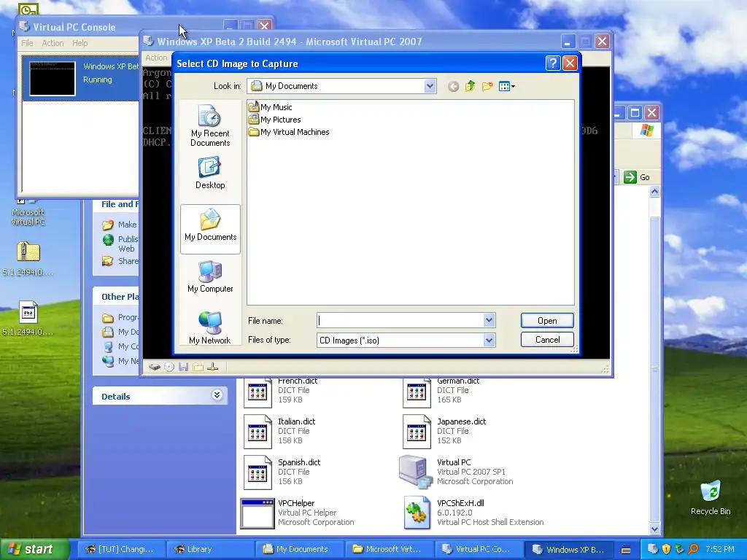
Task: Click the hard disk status icon in VPC window
Action: click(155, 367)
